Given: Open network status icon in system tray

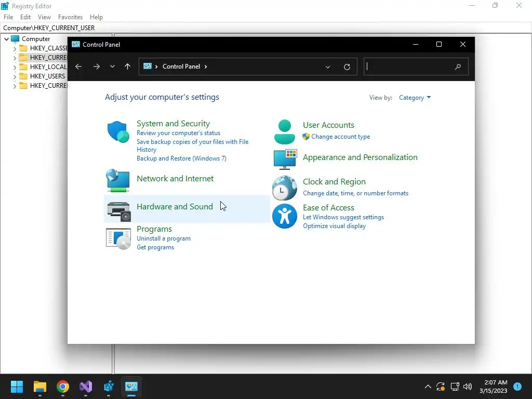Looking at the screenshot, I should (455, 387).
